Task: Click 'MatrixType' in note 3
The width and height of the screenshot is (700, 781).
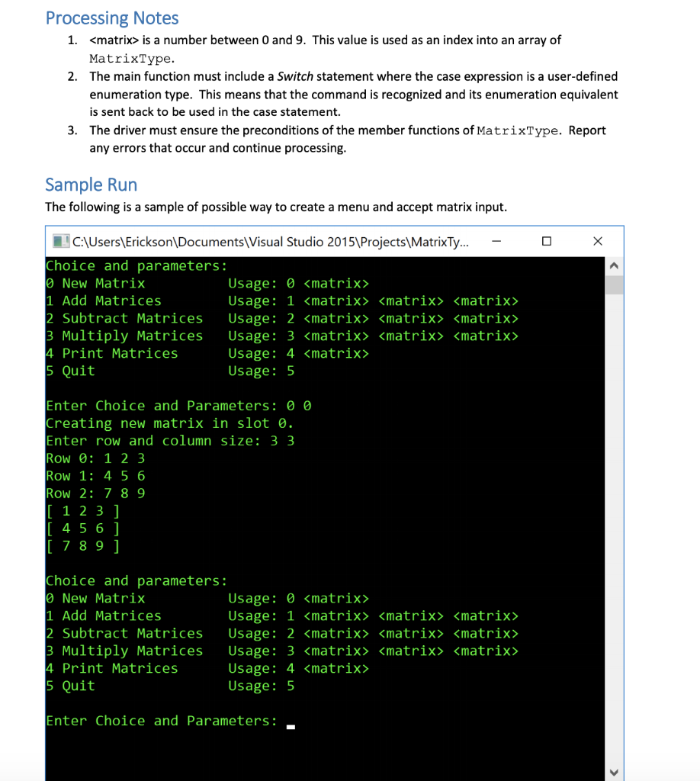Action: coord(517,131)
